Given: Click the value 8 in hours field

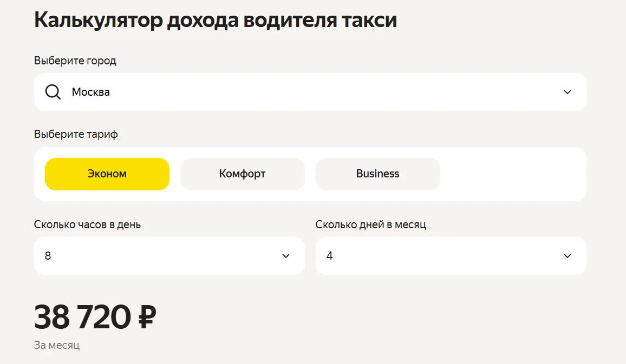Looking at the screenshot, I should point(48,256).
